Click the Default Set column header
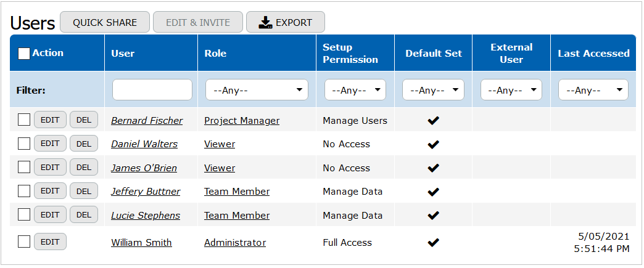644x268 pixels. click(x=434, y=54)
